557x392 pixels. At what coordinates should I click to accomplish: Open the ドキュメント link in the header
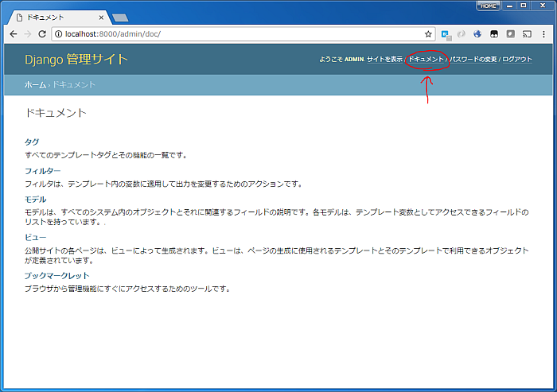pos(426,60)
